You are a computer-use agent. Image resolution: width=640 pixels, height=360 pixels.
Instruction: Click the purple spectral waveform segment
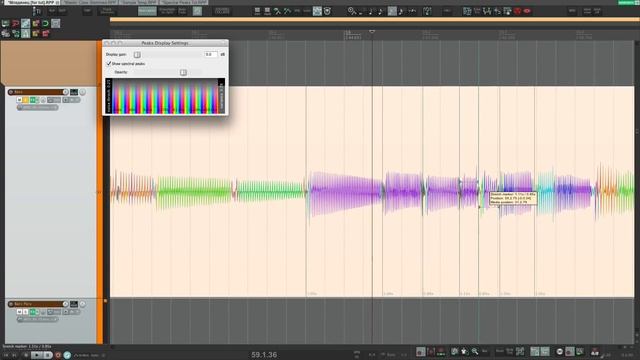346,193
